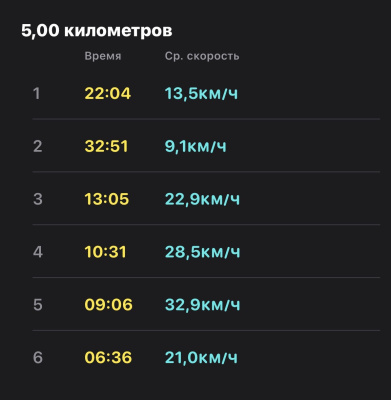Click the time 32:51 in split 2
The height and width of the screenshot is (400, 391).
click(106, 146)
